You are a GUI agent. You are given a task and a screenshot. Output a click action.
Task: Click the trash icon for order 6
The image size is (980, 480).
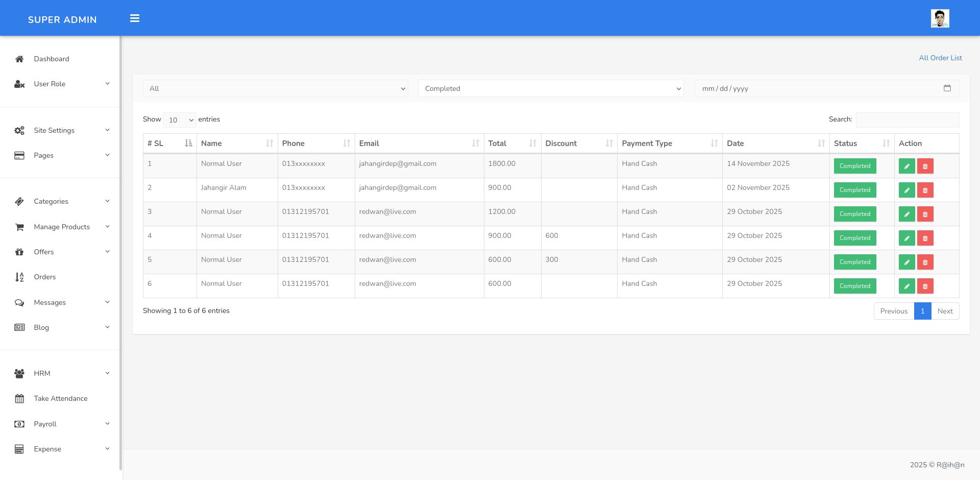coord(925,286)
